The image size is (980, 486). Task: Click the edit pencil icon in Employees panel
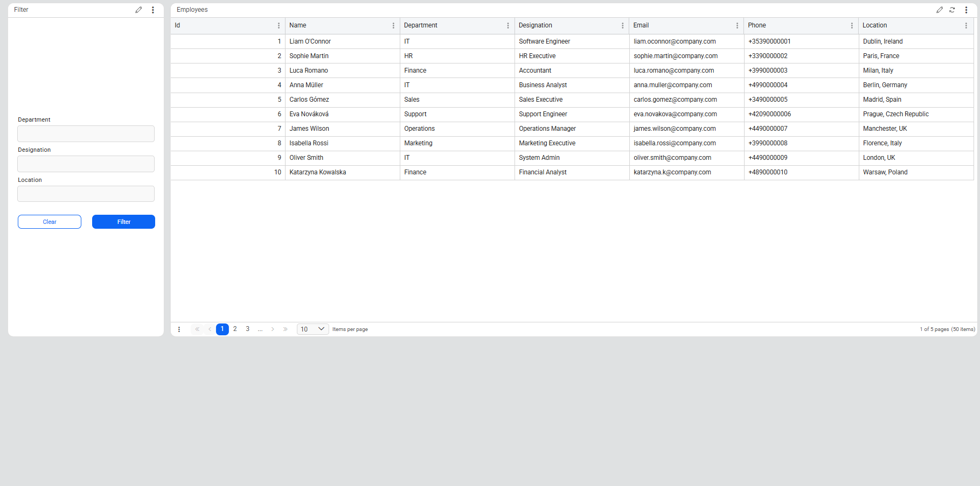[x=939, y=10]
